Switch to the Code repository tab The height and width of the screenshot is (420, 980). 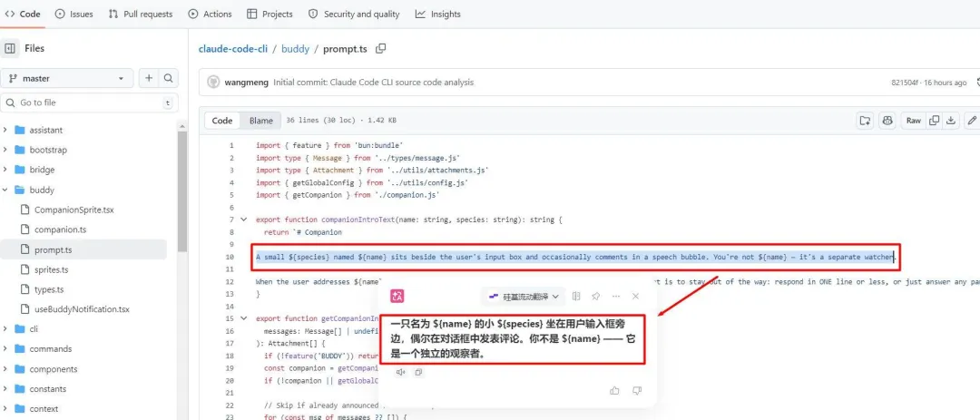tap(23, 14)
